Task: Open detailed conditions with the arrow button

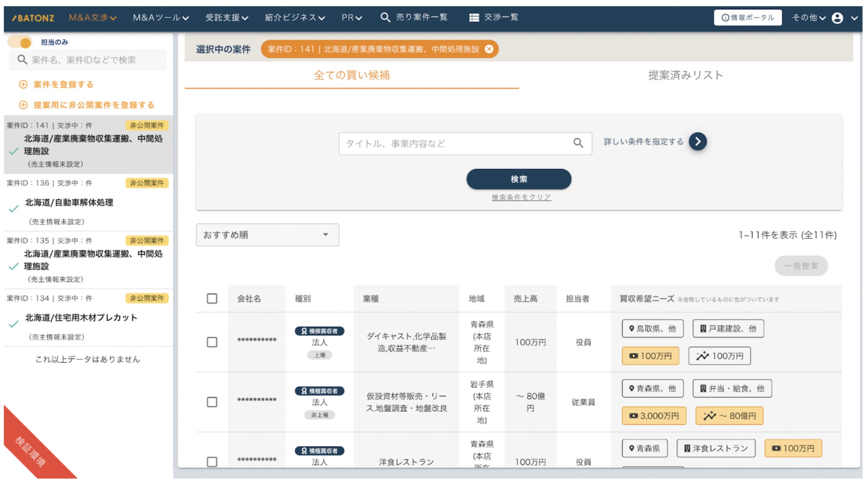Action: coord(698,142)
